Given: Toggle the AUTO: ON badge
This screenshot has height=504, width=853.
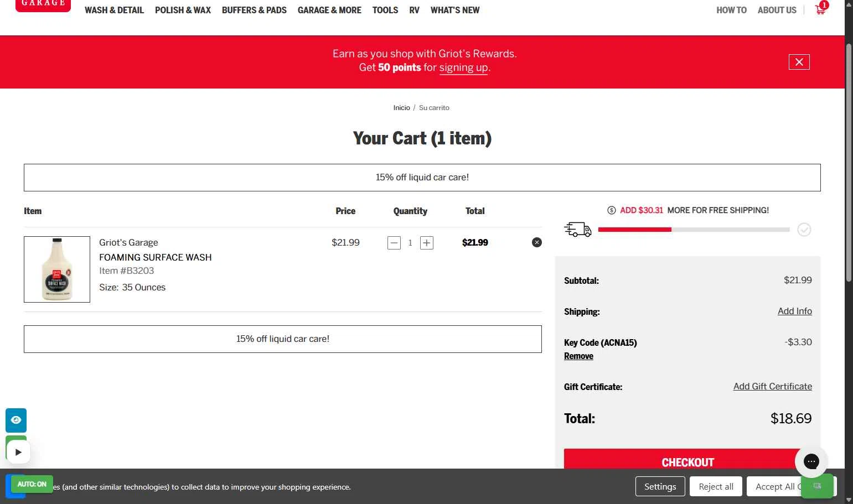Looking at the screenshot, I should coord(32,484).
